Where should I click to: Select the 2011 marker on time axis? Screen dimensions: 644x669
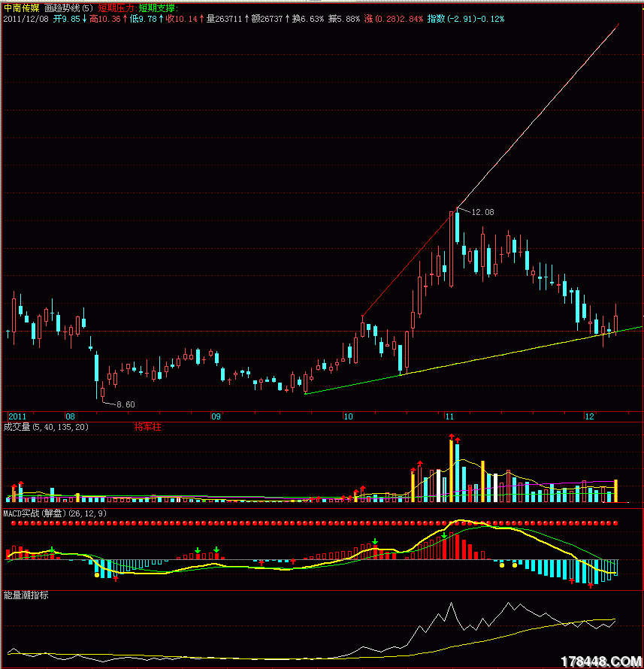click(x=17, y=416)
